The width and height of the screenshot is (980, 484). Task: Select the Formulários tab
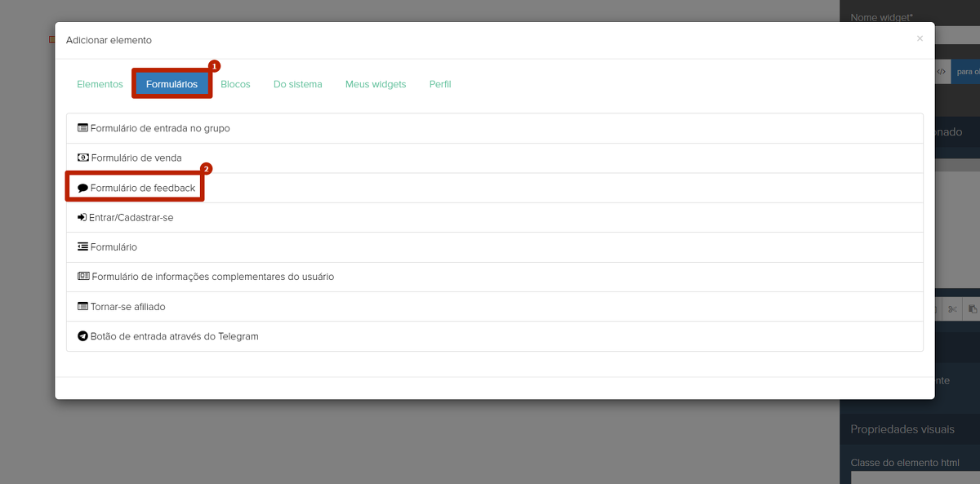[171, 84]
